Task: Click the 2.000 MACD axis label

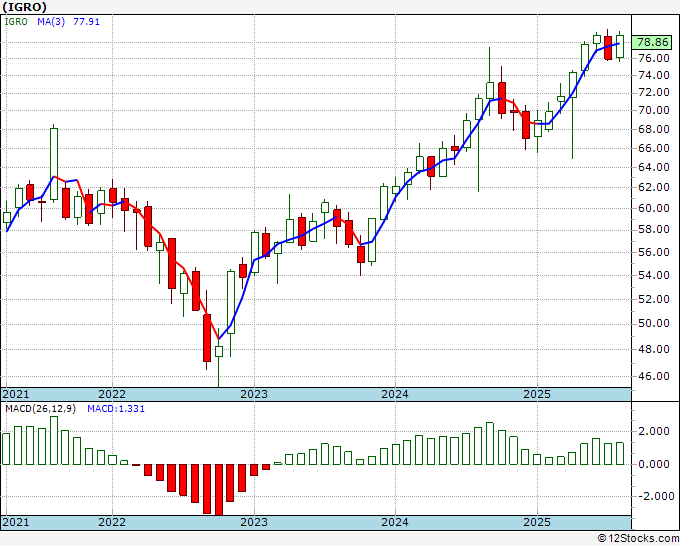Action: coord(654,432)
